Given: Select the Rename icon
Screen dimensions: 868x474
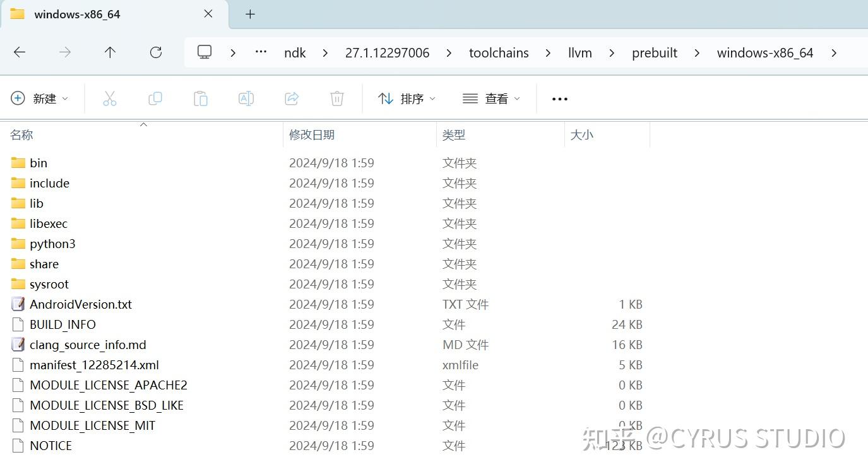Looking at the screenshot, I should 246,98.
